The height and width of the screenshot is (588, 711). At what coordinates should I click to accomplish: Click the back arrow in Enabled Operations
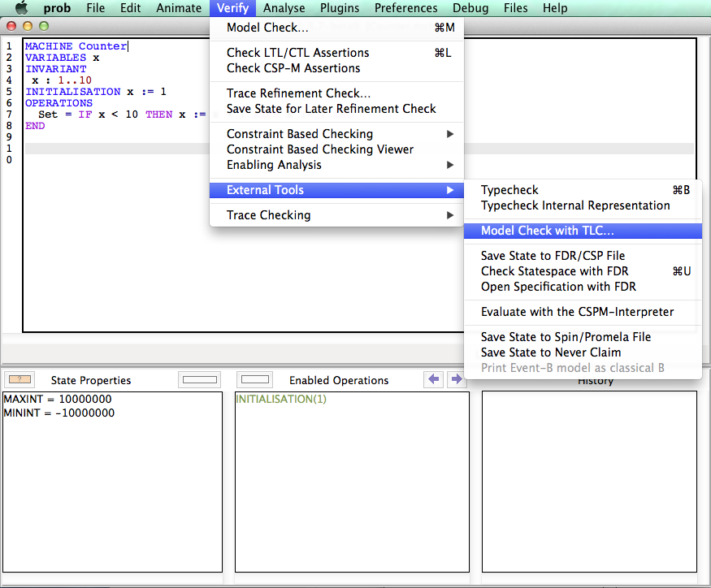point(434,379)
